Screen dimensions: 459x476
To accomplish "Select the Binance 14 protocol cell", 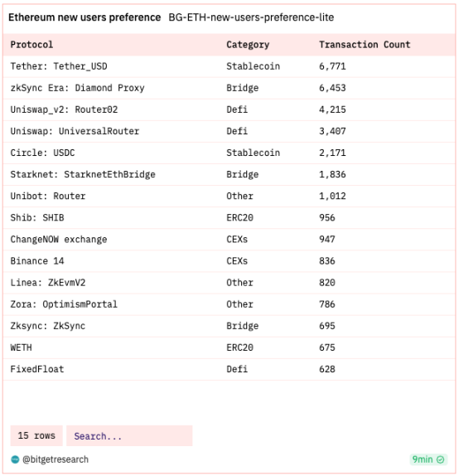I will coord(37,261).
